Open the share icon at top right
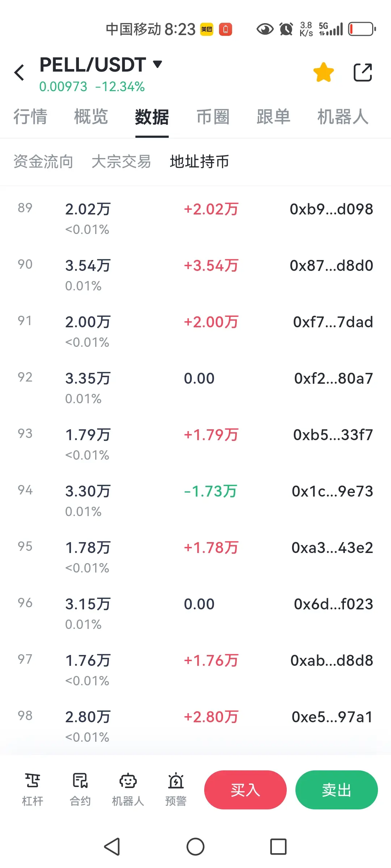Image resolution: width=391 pixels, height=868 pixels. [363, 72]
